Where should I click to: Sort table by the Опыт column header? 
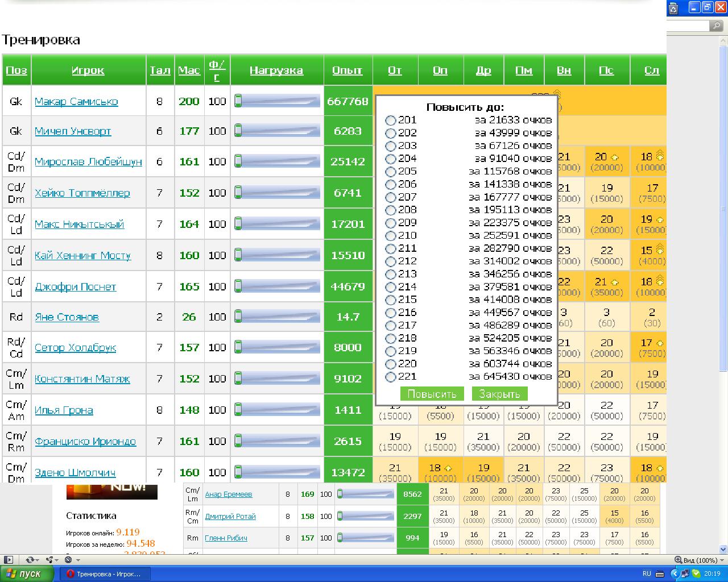(x=347, y=70)
